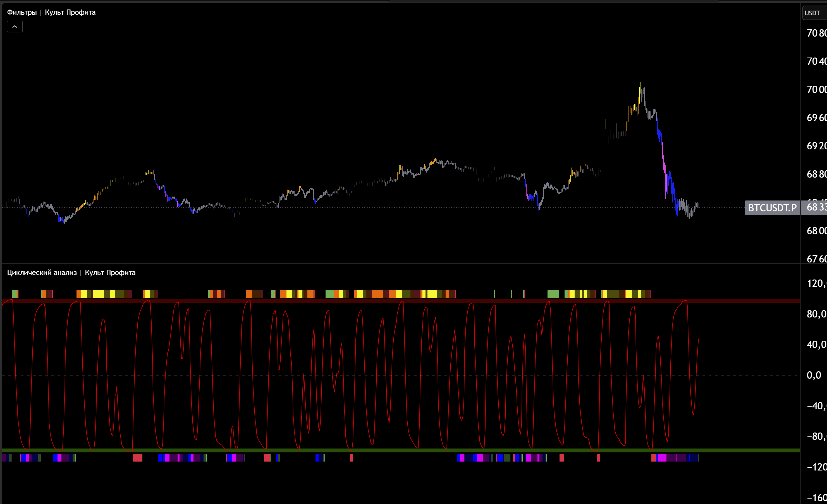Screen dimensions: 827x504
Task: Click the widest green block in top signal strip
Action: pos(553,294)
